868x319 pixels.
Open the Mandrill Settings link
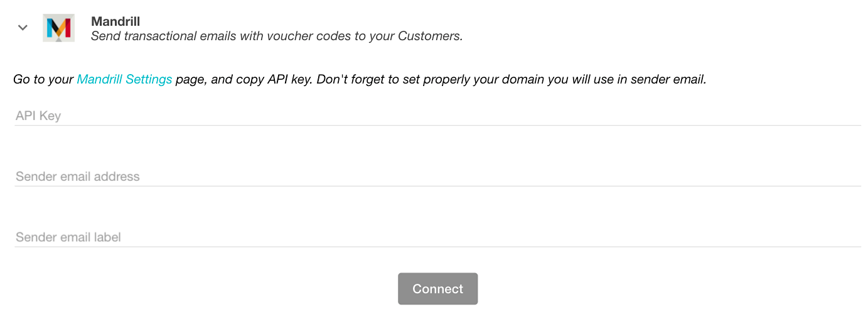(x=124, y=80)
